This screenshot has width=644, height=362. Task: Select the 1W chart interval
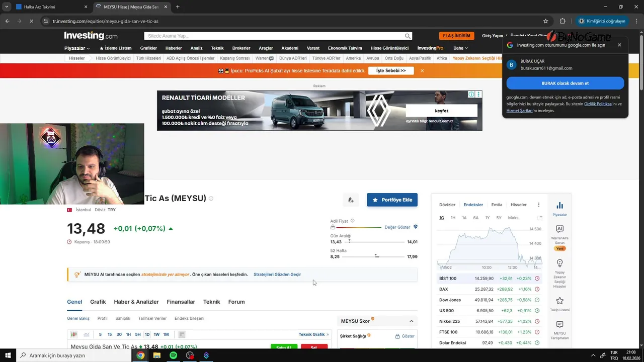[156, 334]
